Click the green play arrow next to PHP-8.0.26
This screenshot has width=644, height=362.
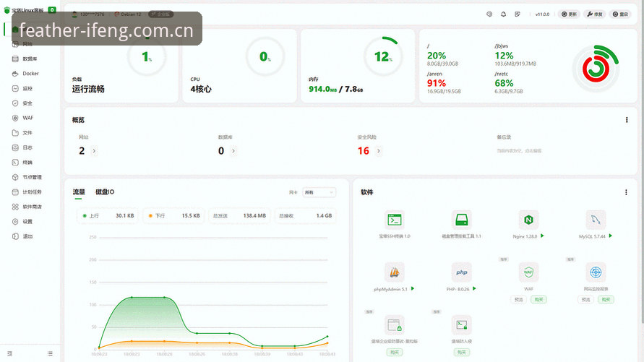click(474, 288)
